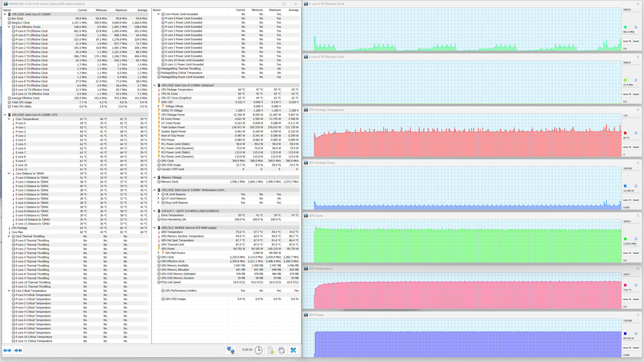This screenshot has width=644, height=362.
Task: Click the expand columns arrows icon
Action: [7, 350]
